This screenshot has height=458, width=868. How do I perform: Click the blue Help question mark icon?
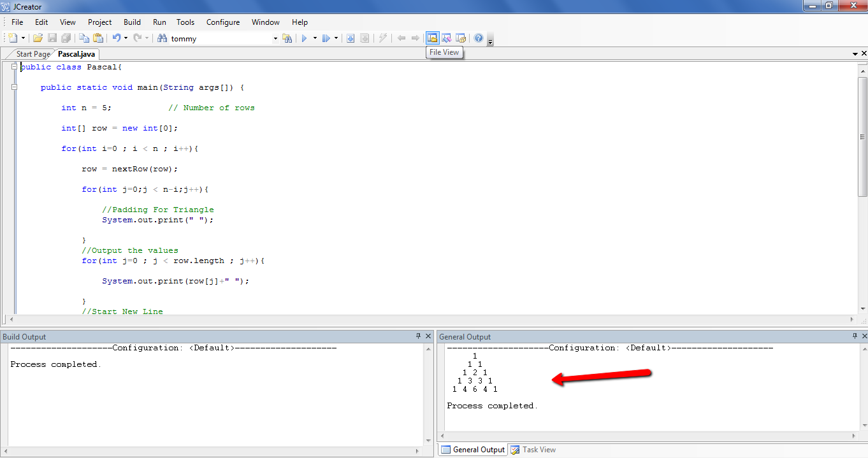click(479, 38)
